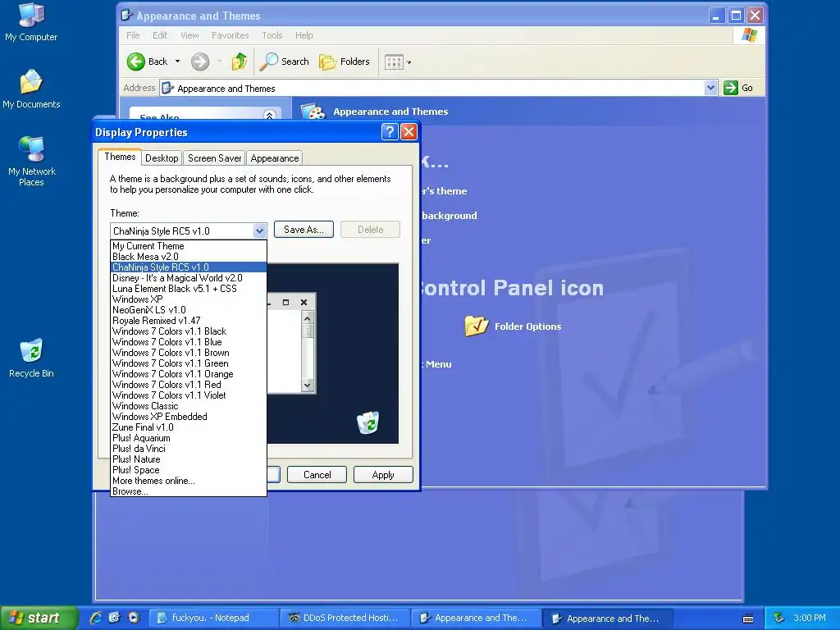Click the keyboard icon in system tray

tap(748, 619)
